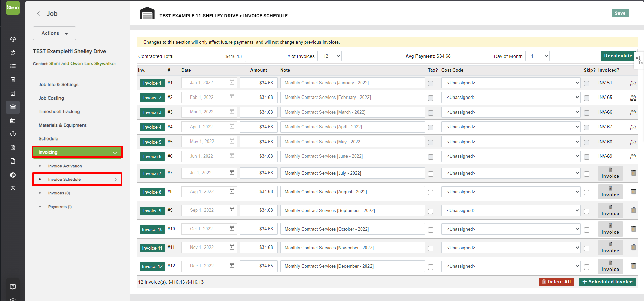This screenshot has width=644, height=301.
Task: Toggle the Tax checkbox for Invoice 7
Action: [x=431, y=174]
